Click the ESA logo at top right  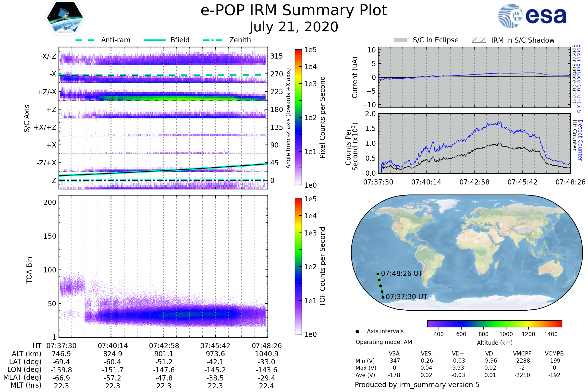pos(532,16)
